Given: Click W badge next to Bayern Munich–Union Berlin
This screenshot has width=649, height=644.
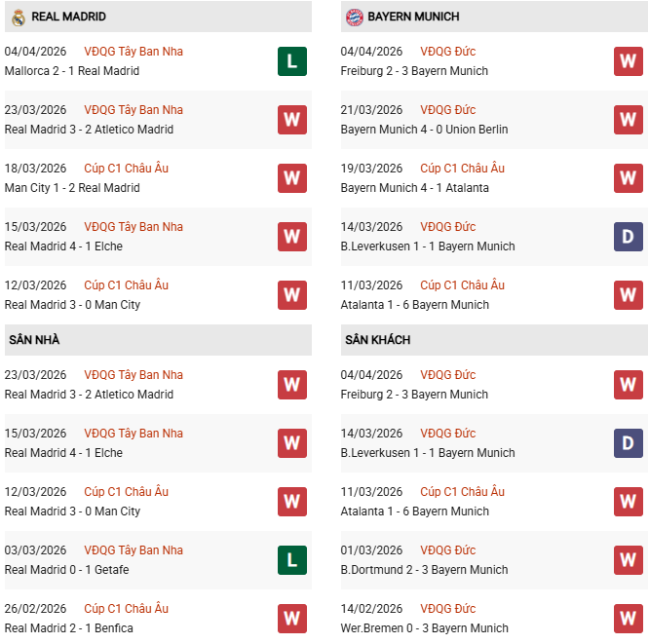Looking at the screenshot, I should point(629,120).
